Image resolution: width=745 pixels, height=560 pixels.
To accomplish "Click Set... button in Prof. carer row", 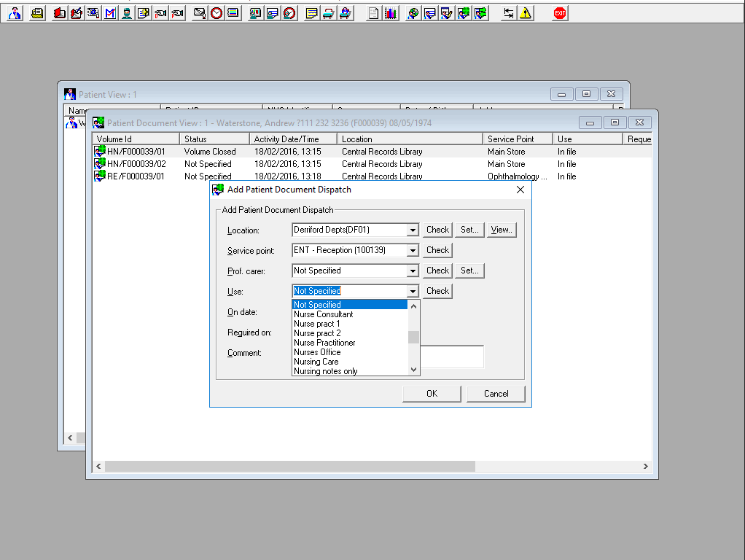I will pyautogui.click(x=469, y=271).
